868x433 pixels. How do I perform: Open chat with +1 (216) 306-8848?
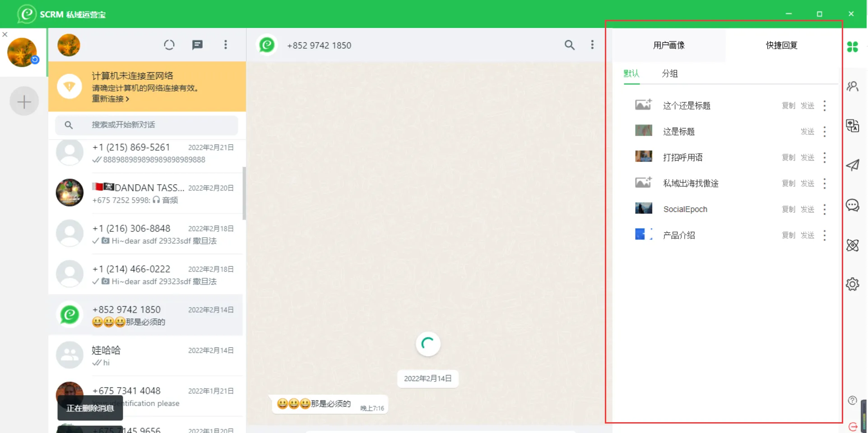point(145,234)
